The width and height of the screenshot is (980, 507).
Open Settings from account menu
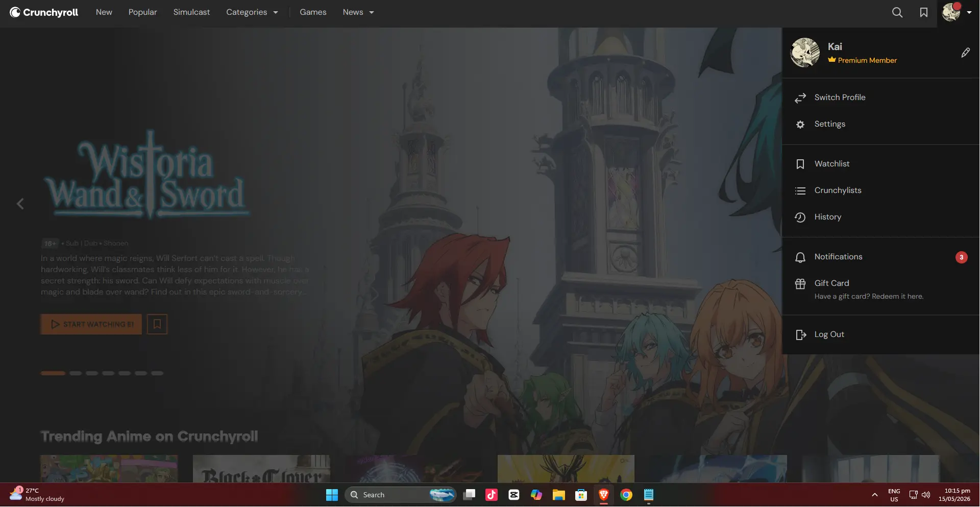click(880, 124)
